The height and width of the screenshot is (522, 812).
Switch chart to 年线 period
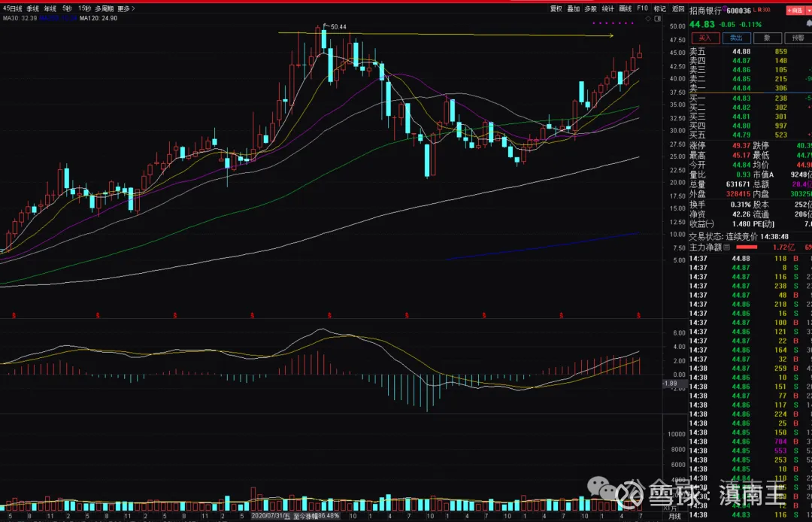(50, 9)
